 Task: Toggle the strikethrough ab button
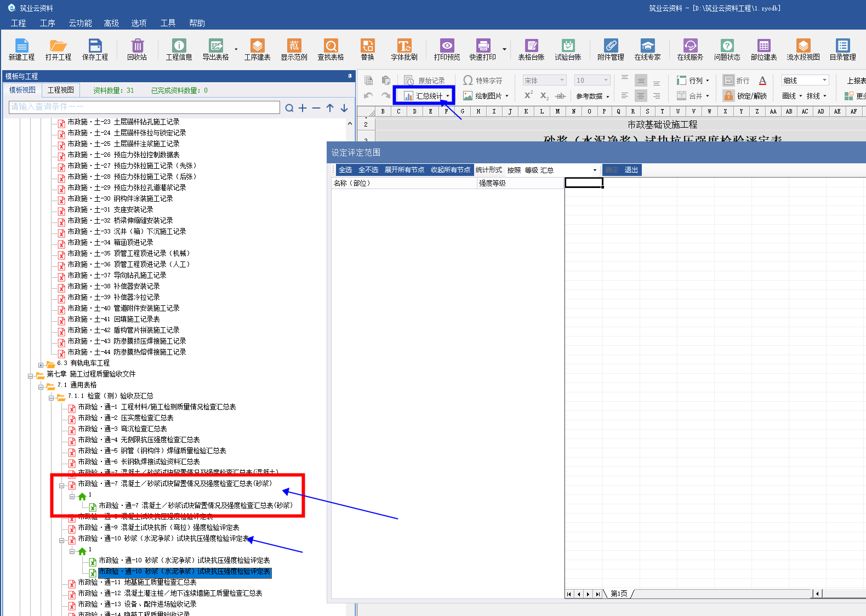pyautogui.click(x=560, y=96)
